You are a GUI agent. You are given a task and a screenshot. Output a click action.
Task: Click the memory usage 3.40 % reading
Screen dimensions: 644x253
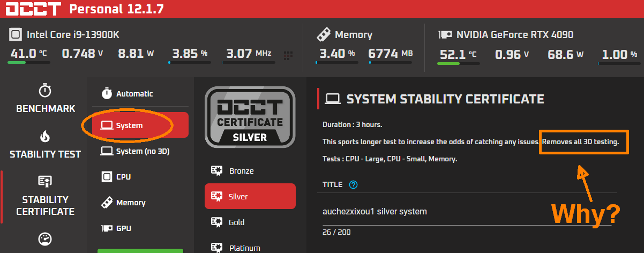click(337, 54)
